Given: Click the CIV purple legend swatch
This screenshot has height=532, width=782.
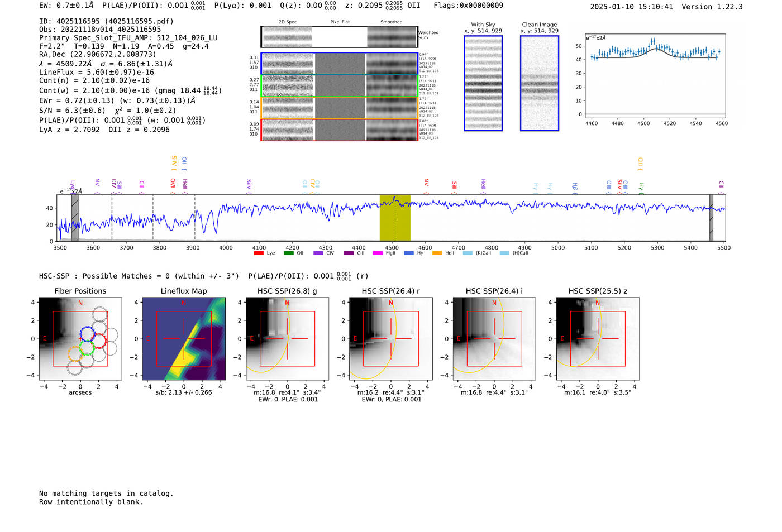Looking at the screenshot, I should pos(318,253).
